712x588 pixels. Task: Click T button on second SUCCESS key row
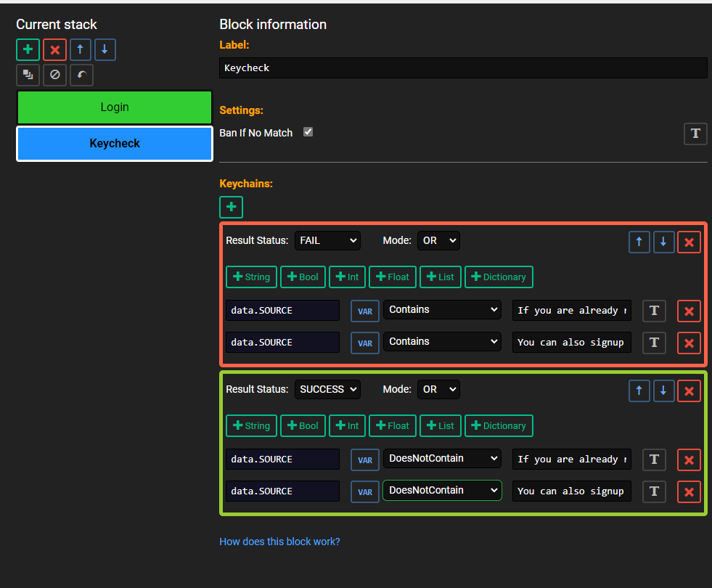654,491
